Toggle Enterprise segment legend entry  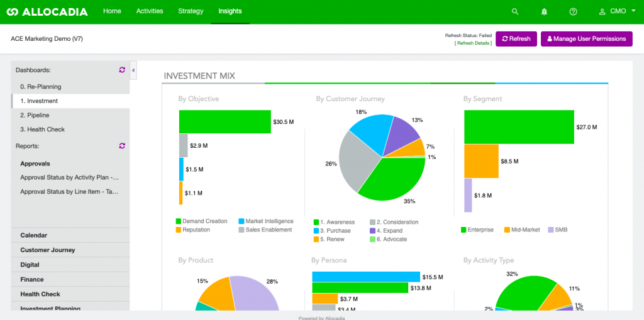click(477, 229)
